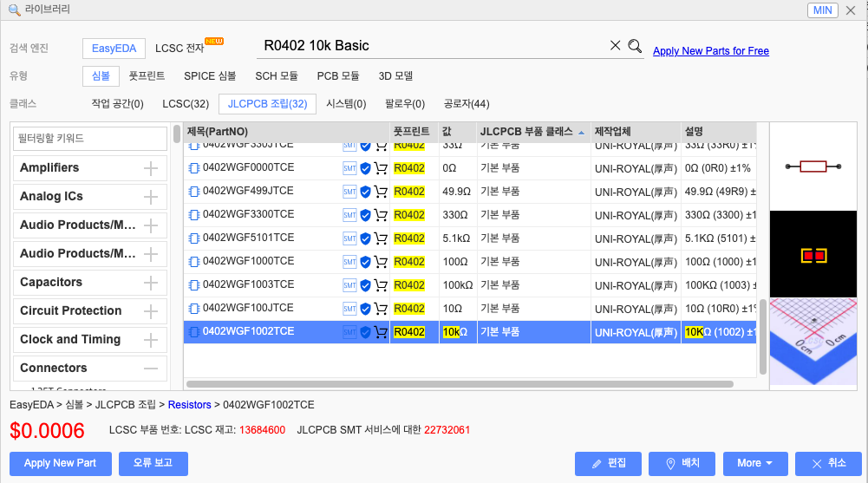
Task: Click the cart icon for 0402WGF3300TCE
Action: [381, 215]
